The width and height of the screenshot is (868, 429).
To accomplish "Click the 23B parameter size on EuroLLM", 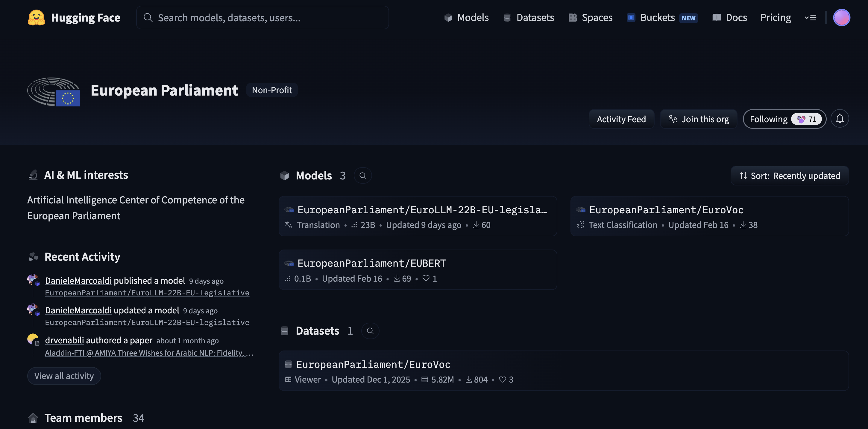I will click(368, 225).
